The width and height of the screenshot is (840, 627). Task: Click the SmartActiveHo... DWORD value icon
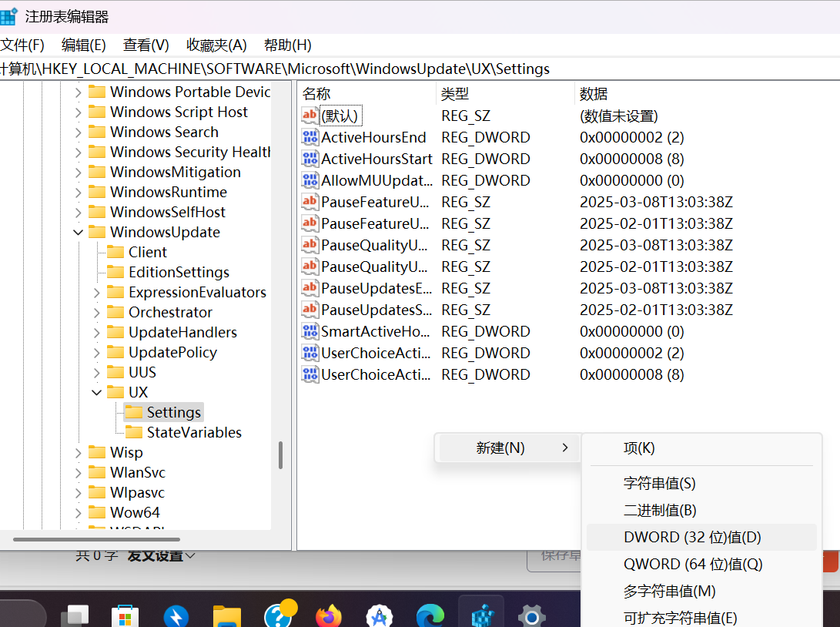[x=310, y=331]
